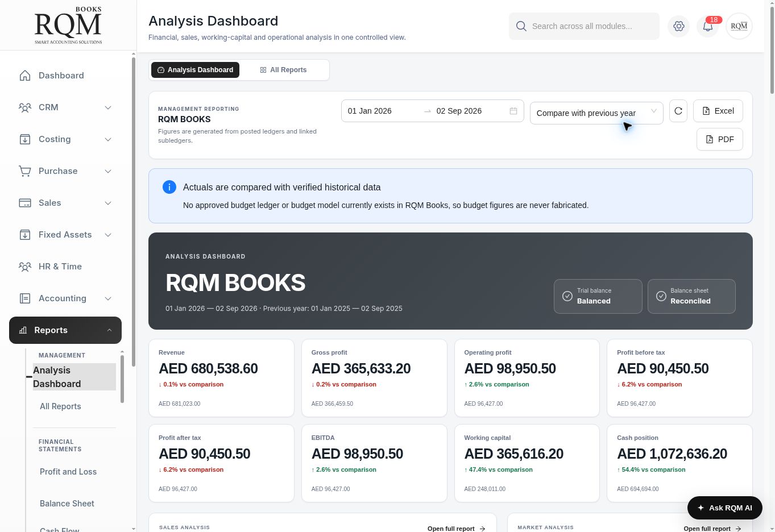Click the Purchase cart icon

(x=25, y=171)
